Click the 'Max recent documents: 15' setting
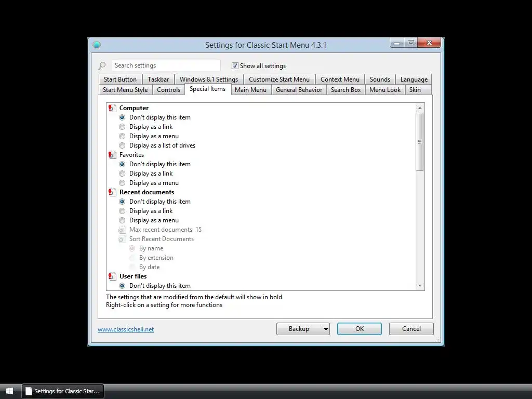The image size is (532, 399). click(x=165, y=230)
